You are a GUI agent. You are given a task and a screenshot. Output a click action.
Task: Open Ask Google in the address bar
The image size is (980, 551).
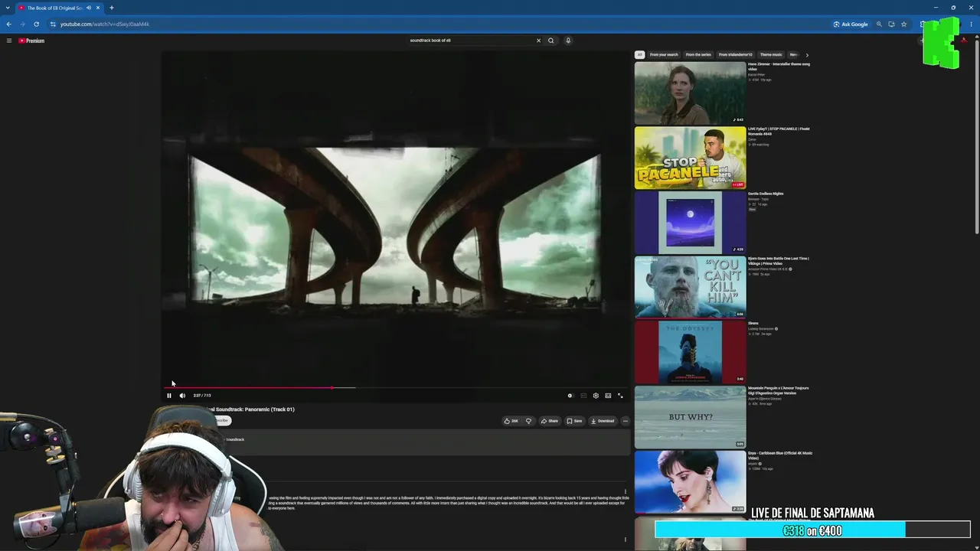coord(851,24)
